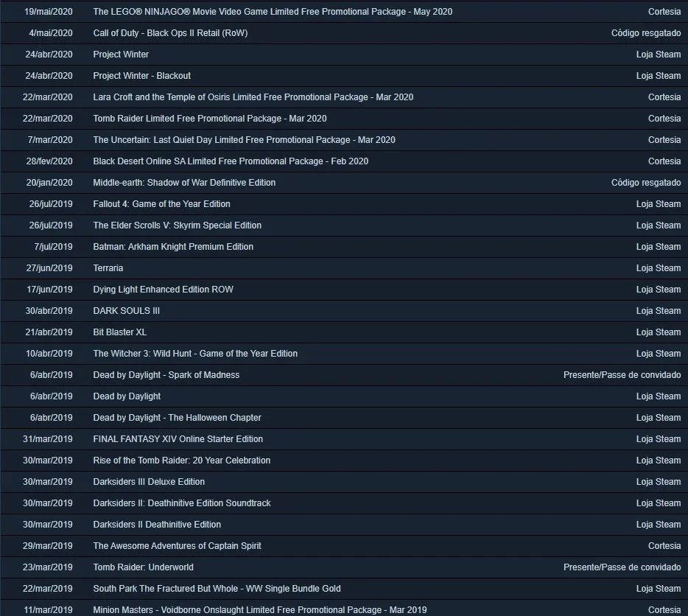The height and width of the screenshot is (616, 688).
Task: Select DARK SOULS III entry
Action: click(x=127, y=311)
